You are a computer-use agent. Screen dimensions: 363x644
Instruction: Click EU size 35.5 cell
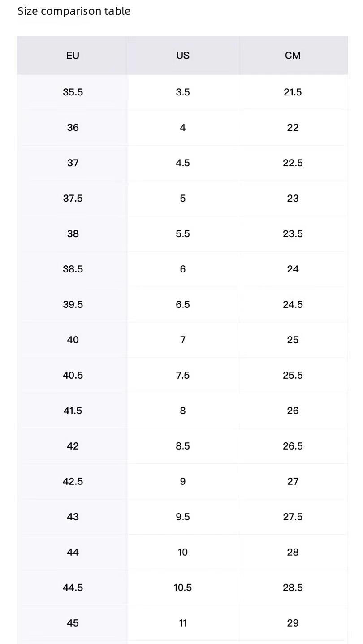point(73,92)
